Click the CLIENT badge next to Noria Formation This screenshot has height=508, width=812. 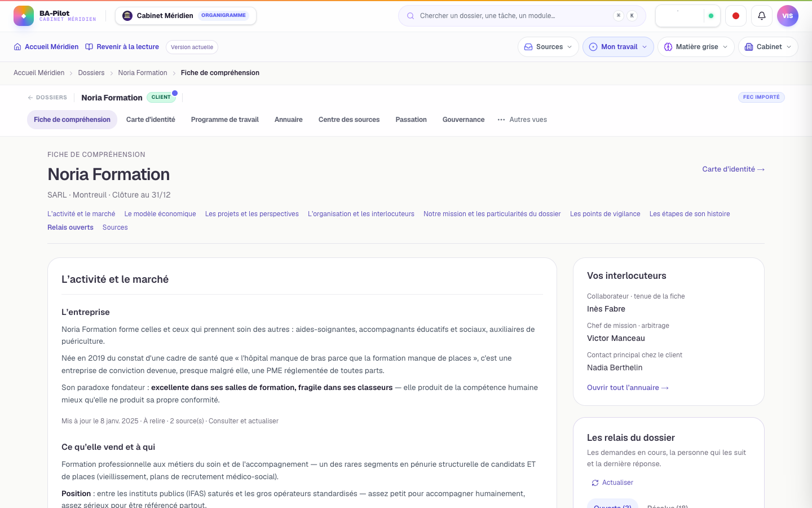point(161,97)
